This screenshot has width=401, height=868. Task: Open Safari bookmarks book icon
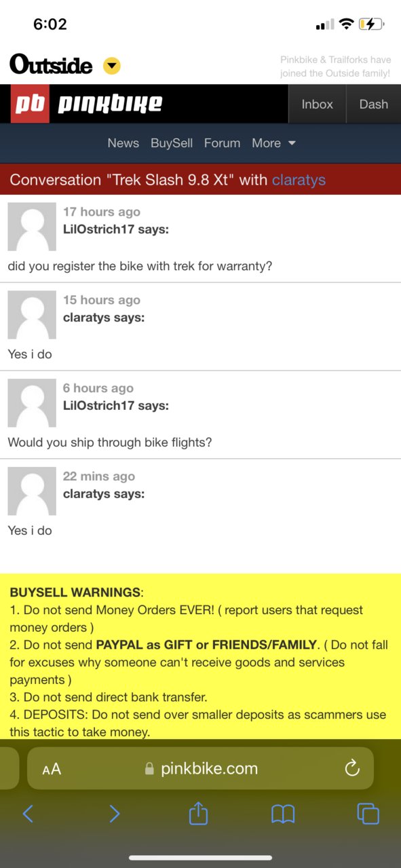[283, 814]
